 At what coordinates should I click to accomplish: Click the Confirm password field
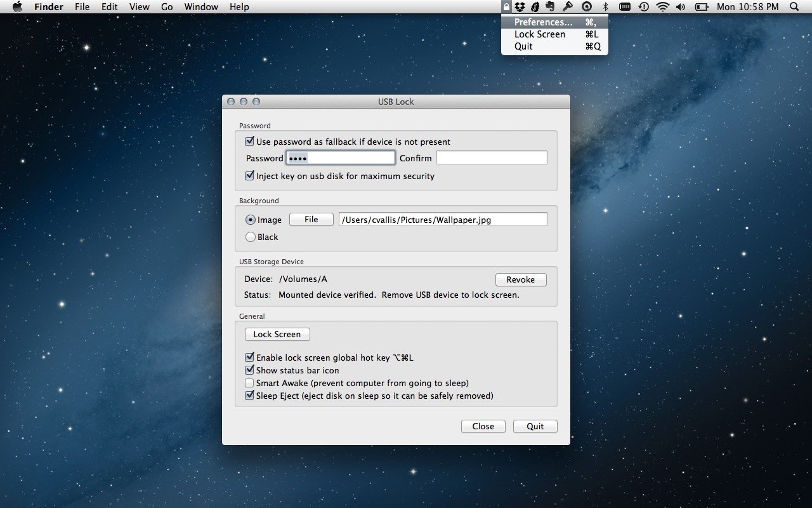[x=492, y=158]
